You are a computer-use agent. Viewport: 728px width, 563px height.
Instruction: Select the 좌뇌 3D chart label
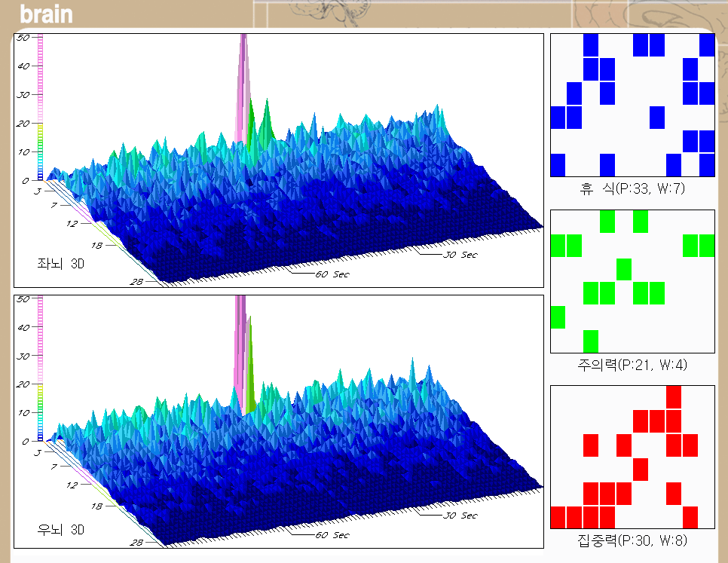pyautogui.click(x=61, y=264)
